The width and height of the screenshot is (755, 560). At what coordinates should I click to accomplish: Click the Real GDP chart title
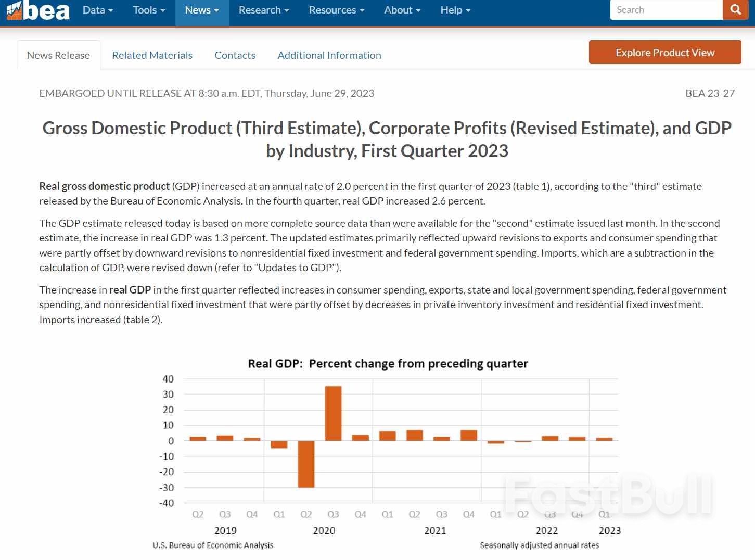(388, 364)
